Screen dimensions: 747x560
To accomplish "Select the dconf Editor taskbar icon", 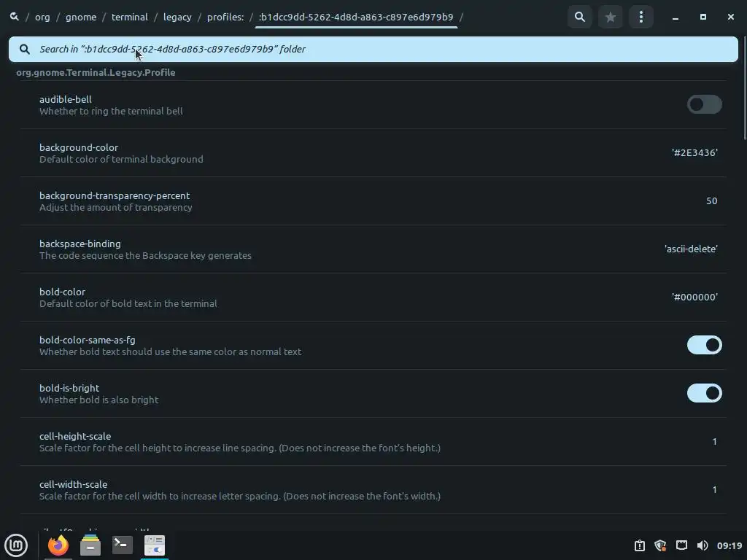I will pyautogui.click(x=155, y=545).
